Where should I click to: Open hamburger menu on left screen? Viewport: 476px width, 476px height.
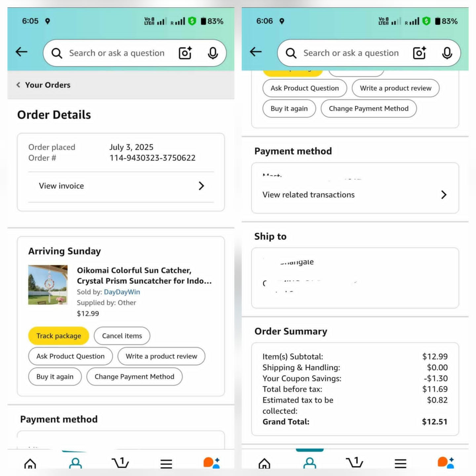166,463
